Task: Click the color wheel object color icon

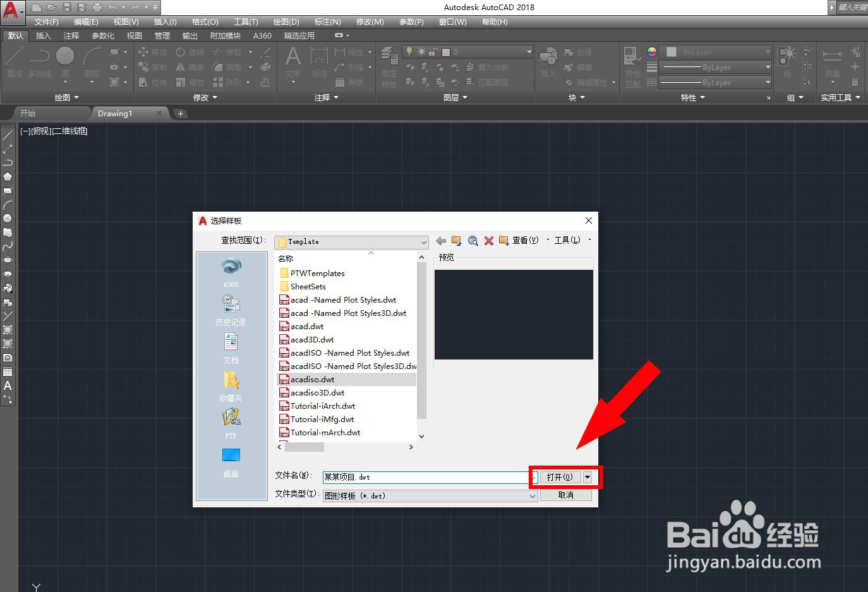Action: tap(651, 52)
